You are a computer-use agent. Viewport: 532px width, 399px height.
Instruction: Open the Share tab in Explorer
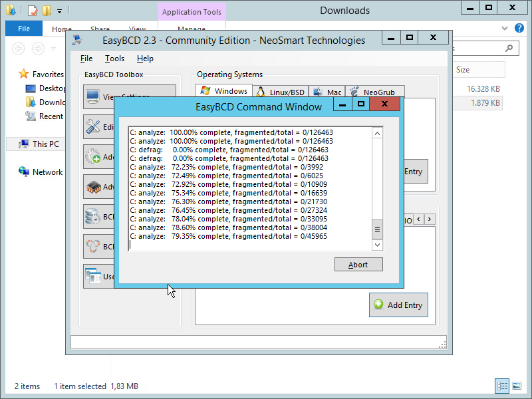click(100, 29)
